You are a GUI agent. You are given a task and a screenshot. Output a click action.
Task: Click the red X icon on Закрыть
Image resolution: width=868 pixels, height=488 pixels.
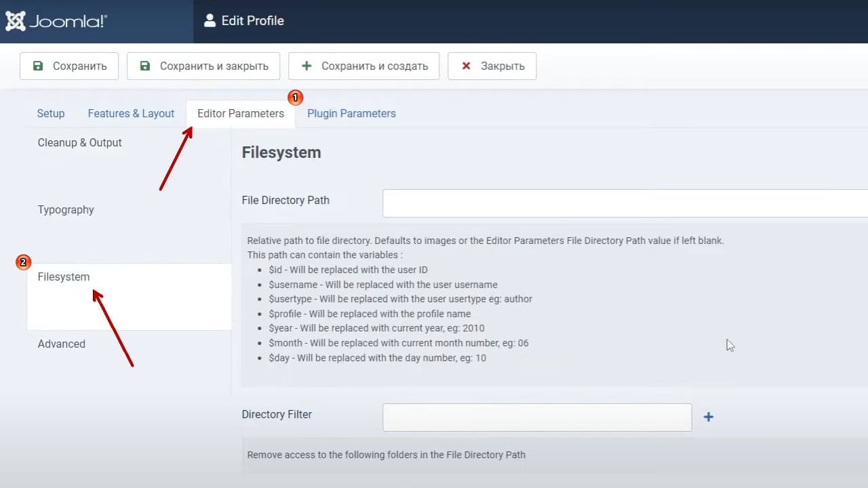click(466, 66)
